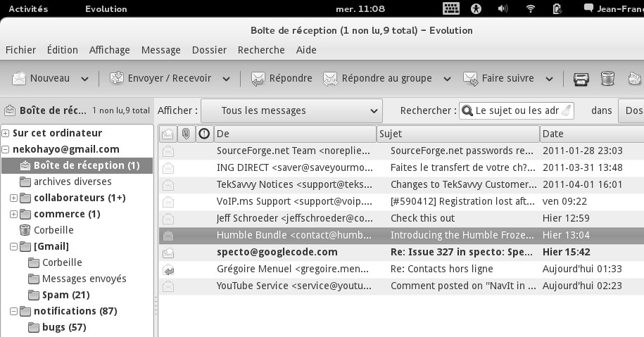Click the envelope icon of TekSavvy Notices row
This screenshot has width=644, height=337.
click(168, 185)
